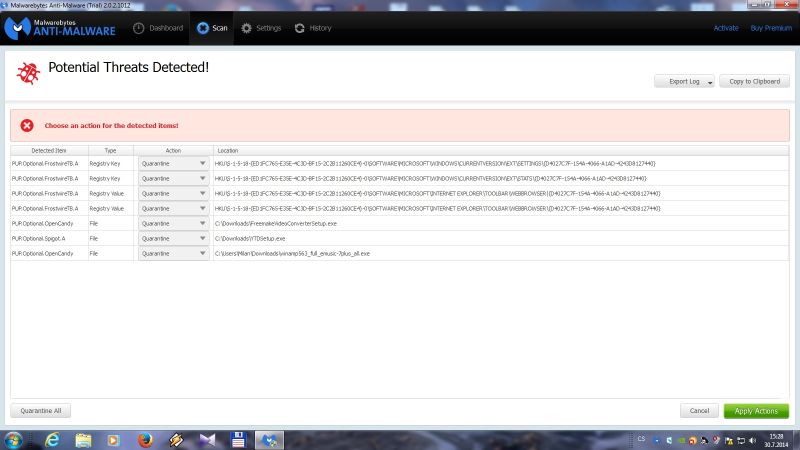Click the Scan tab icon
Screen dimensions: 800x450
tap(203, 28)
